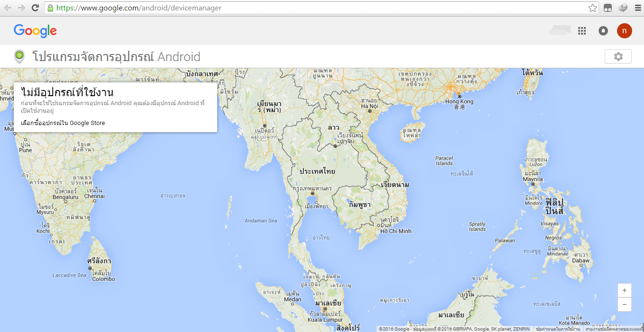
Task: Click the Google logo
Action: pos(35,31)
